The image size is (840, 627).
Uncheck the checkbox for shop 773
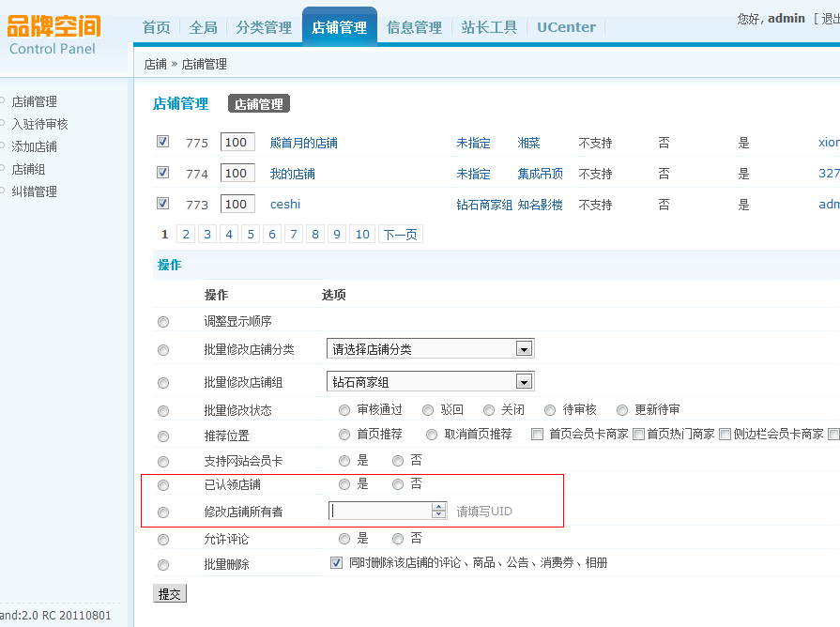[163, 203]
